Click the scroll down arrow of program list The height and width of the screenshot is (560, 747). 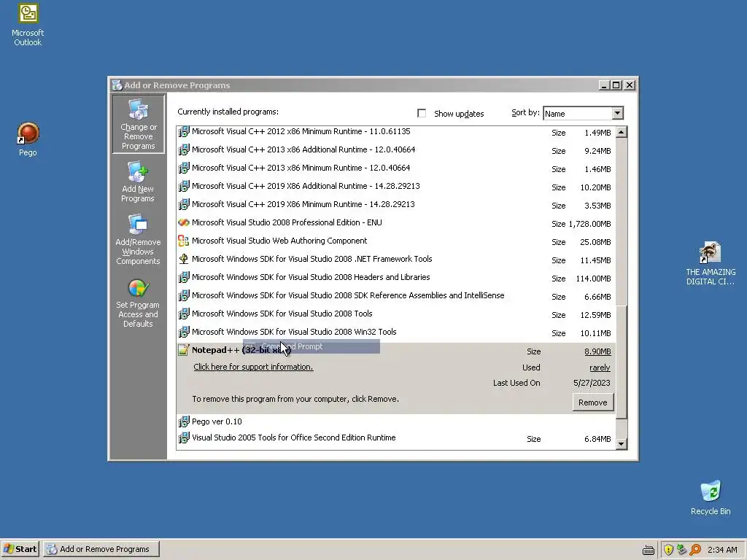point(622,444)
